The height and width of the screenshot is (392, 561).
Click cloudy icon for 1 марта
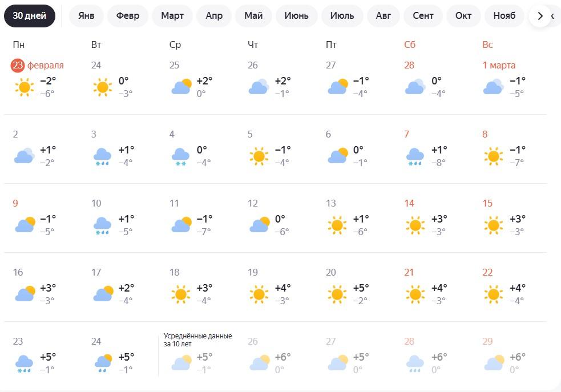tap(493, 87)
